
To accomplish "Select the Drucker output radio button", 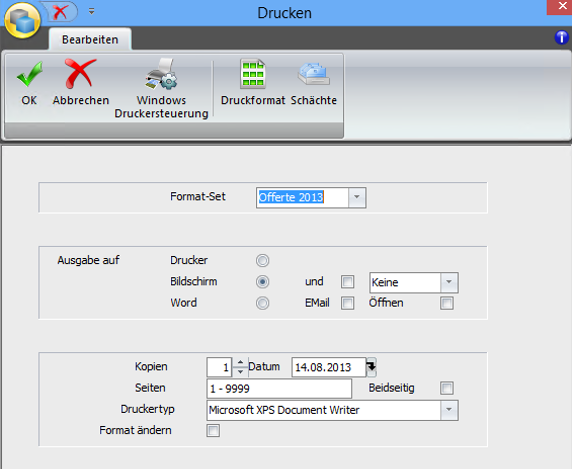I will (262, 260).
